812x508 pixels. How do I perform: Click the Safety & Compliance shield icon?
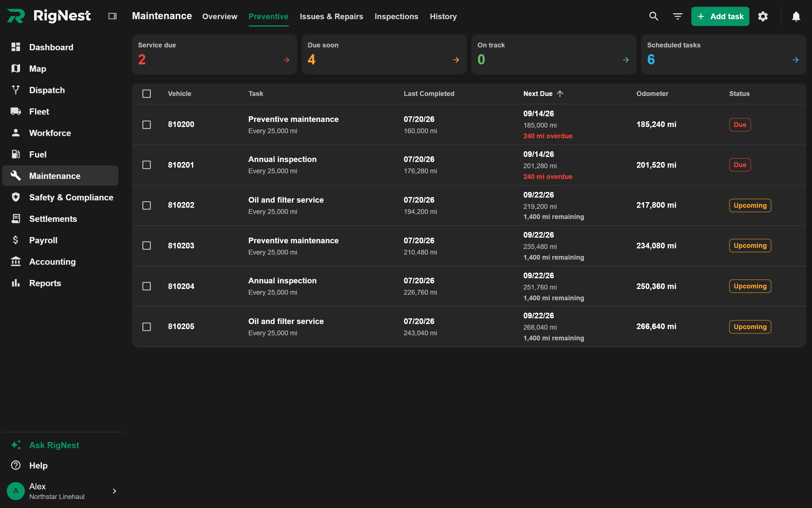(x=16, y=197)
